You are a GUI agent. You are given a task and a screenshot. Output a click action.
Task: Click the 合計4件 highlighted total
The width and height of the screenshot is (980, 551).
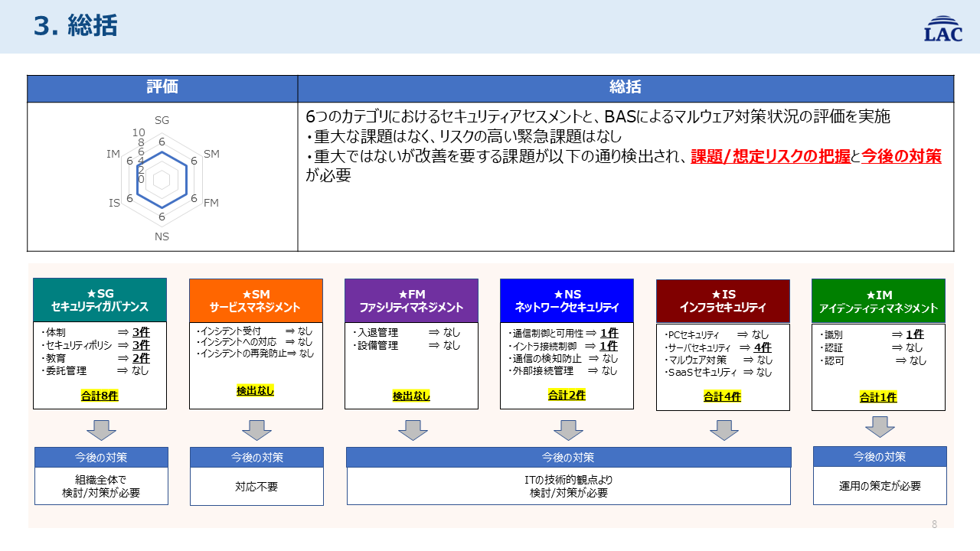(x=722, y=395)
